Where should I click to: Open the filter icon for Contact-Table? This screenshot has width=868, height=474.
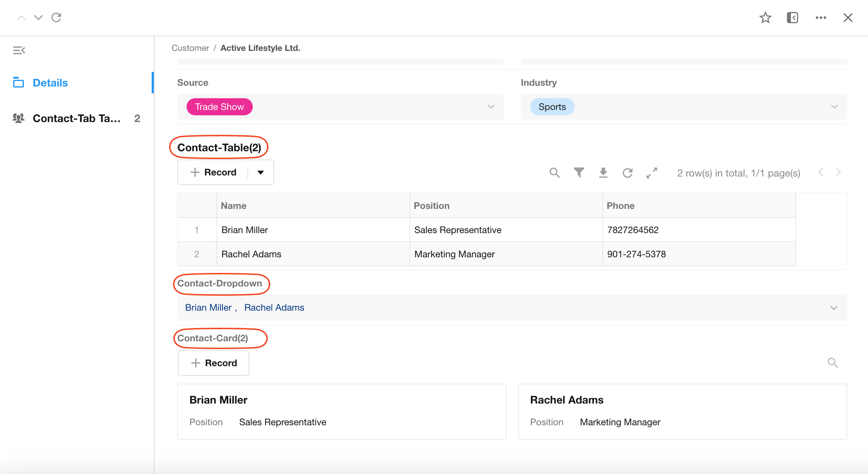[579, 173]
